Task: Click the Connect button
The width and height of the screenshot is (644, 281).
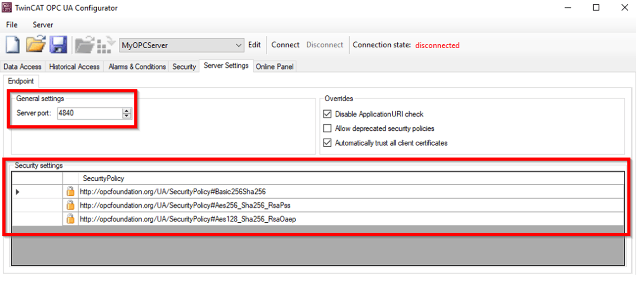Action: tap(285, 45)
